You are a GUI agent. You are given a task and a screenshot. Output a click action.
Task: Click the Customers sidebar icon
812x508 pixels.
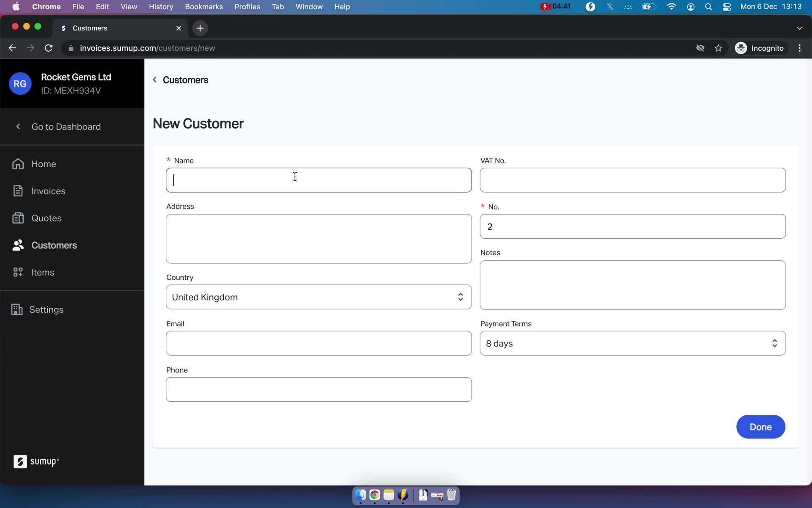point(17,245)
